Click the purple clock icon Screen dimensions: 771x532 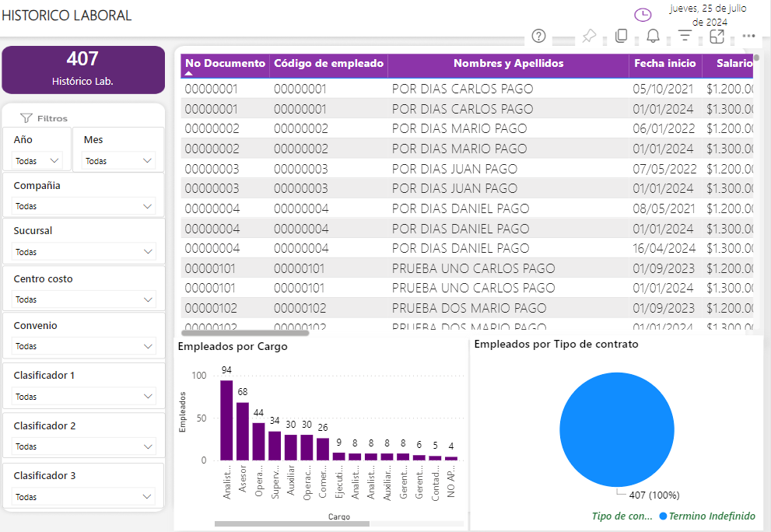coord(643,15)
